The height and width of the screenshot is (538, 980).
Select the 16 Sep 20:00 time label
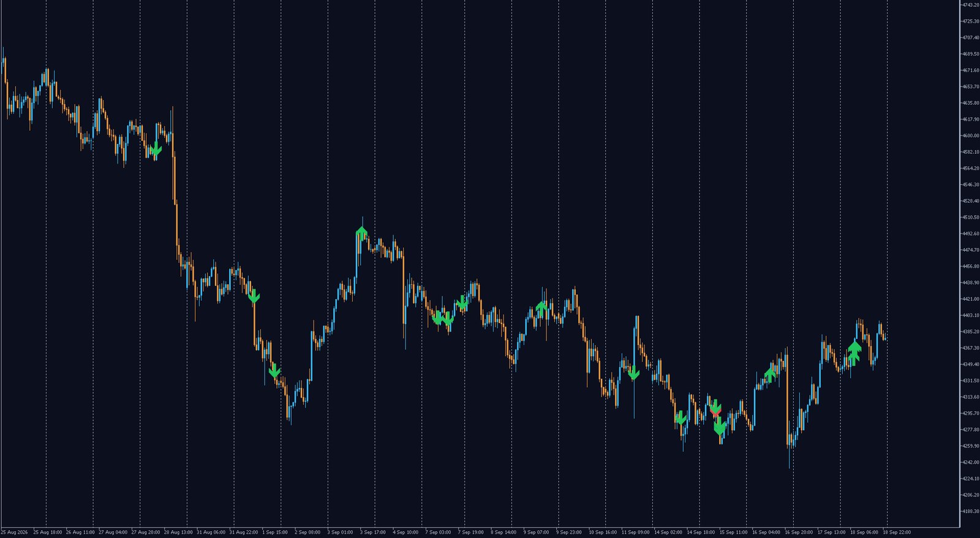click(799, 532)
